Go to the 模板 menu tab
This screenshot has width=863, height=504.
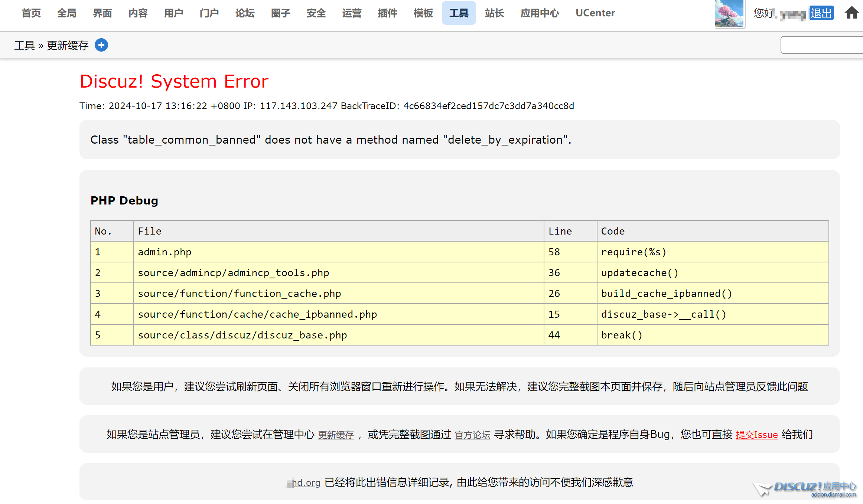point(423,13)
